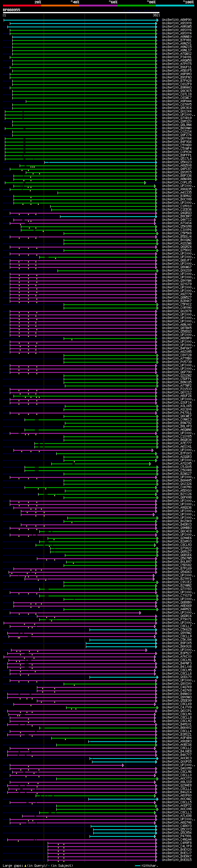Click the UniRef100_B7FH28 label
This screenshot has width=197, height=868.
[x=176, y=81]
